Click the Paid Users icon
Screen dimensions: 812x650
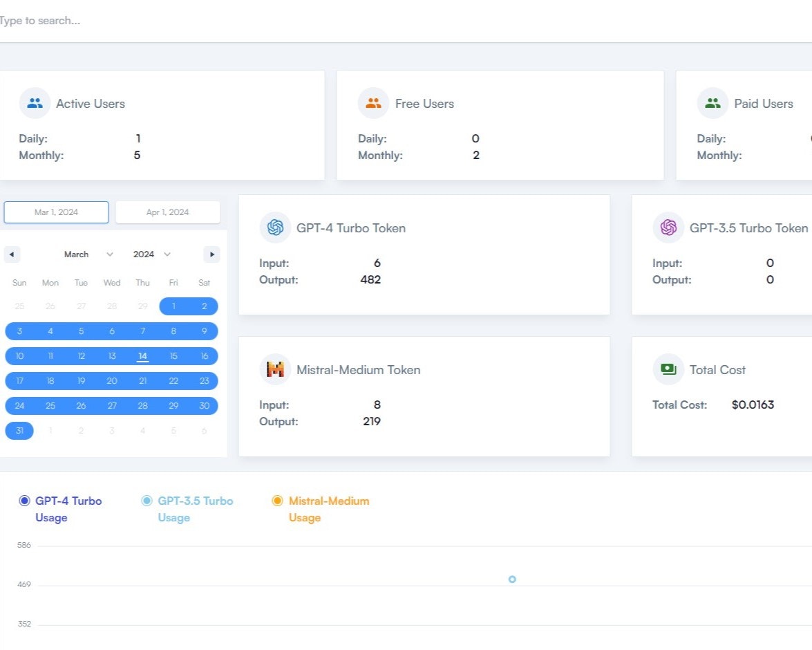[712, 102]
